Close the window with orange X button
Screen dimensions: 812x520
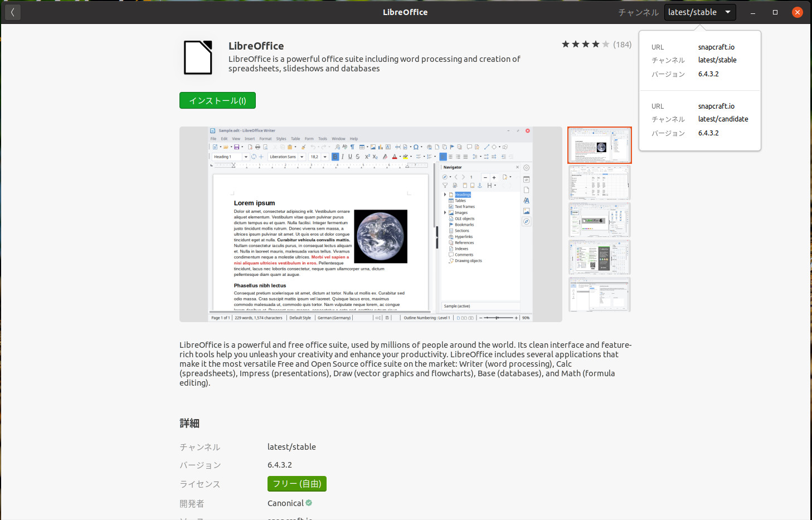tap(798, 12)
